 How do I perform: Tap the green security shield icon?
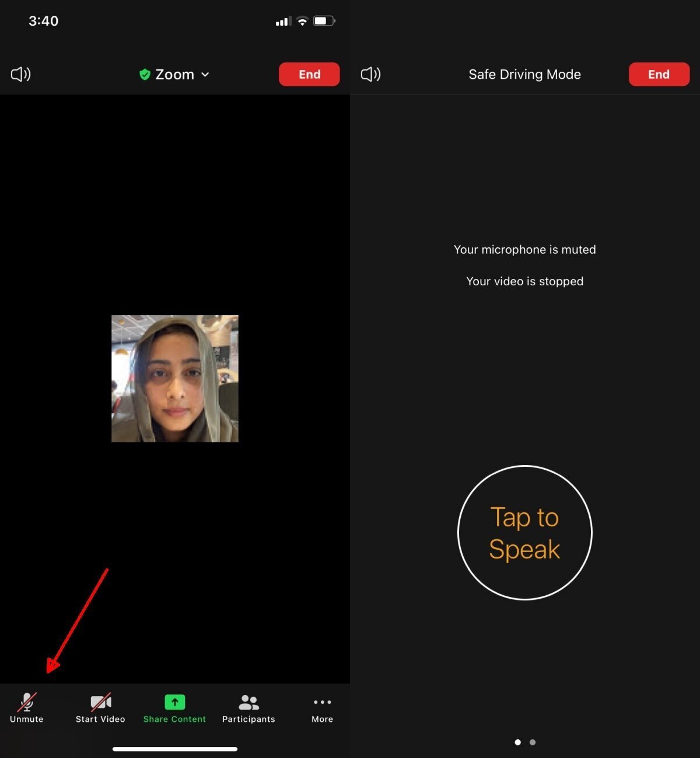(x=145, y=74)
